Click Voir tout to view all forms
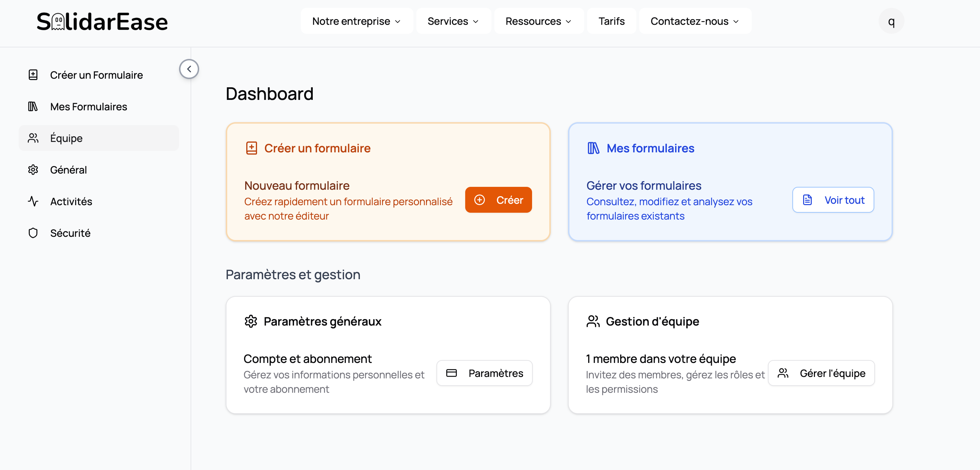 click(x=833, y=200)
